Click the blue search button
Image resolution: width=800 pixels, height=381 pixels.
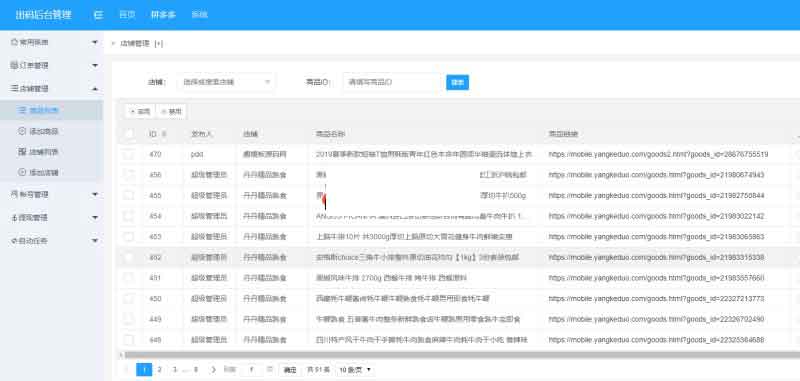coord(457,82)
